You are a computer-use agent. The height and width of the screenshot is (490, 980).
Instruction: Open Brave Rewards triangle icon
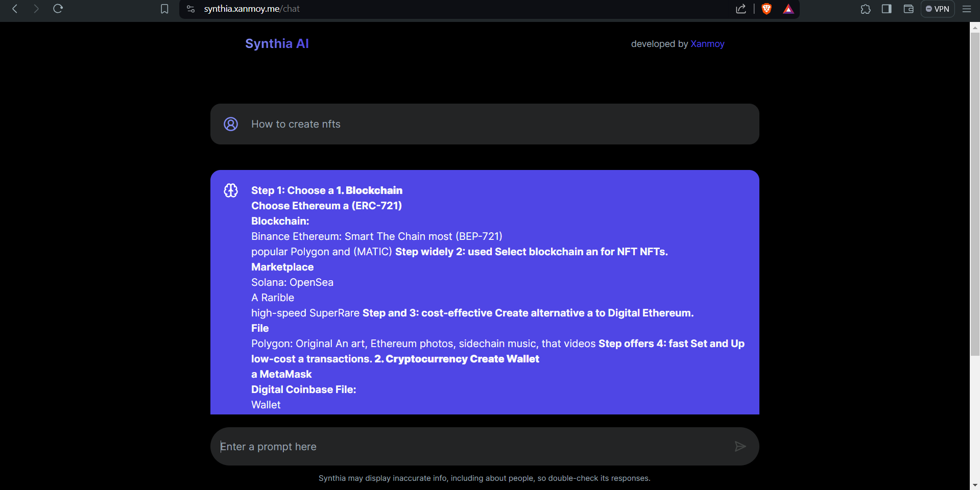pyautogui.click(x=788, y=9)
